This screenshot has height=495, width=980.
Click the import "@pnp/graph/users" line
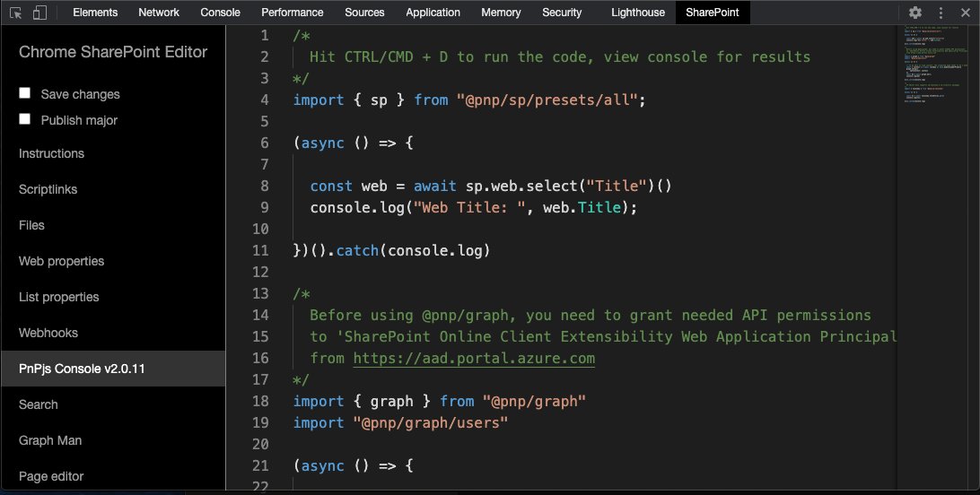click(x=400, y=422)
